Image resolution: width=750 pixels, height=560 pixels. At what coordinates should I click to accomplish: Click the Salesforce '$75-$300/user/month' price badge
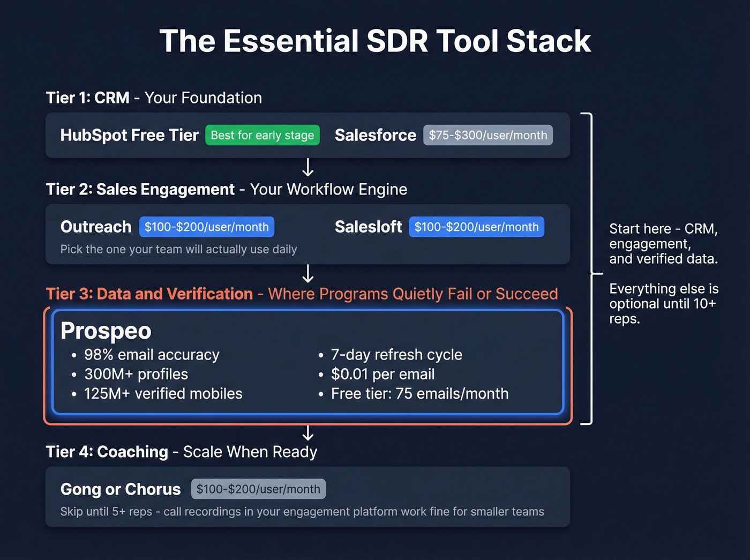click(487, 135)
